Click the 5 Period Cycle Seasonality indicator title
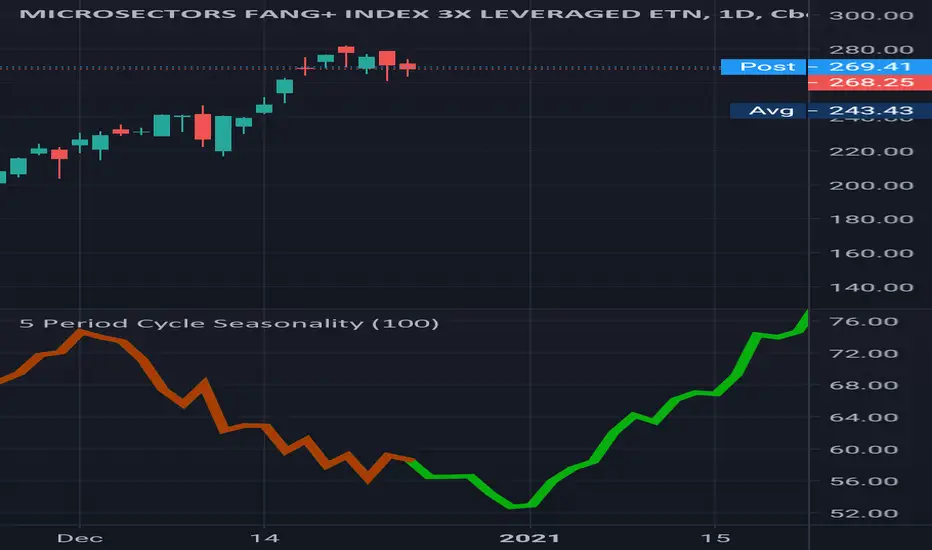 coord(229,323)
